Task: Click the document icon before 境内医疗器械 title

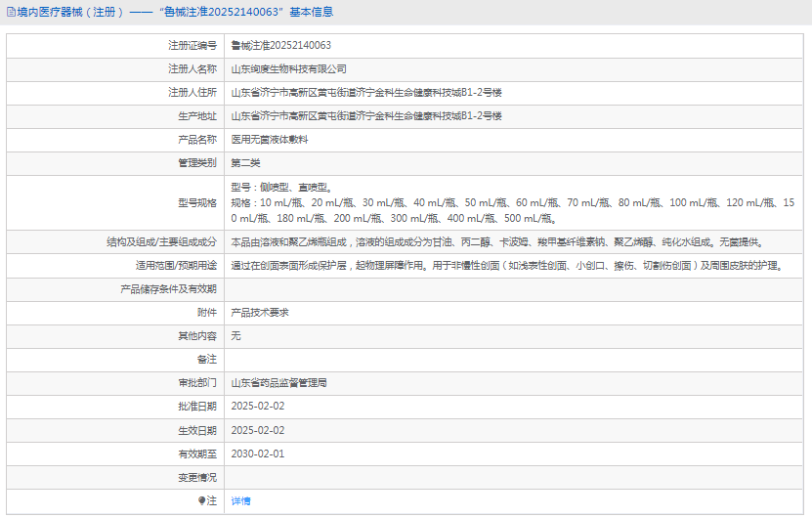Action: coord(11,12)
